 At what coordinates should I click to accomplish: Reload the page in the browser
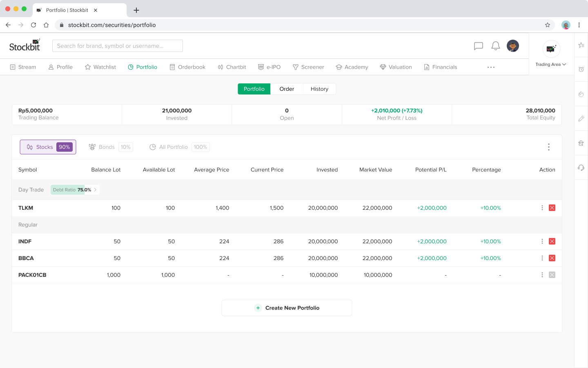pyautogui.click(x=33, y=25)
